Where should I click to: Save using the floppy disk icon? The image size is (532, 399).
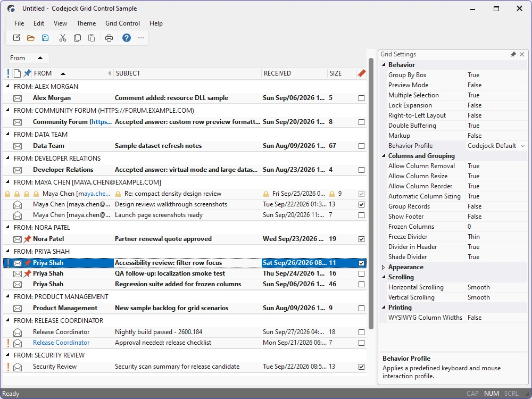45,38
